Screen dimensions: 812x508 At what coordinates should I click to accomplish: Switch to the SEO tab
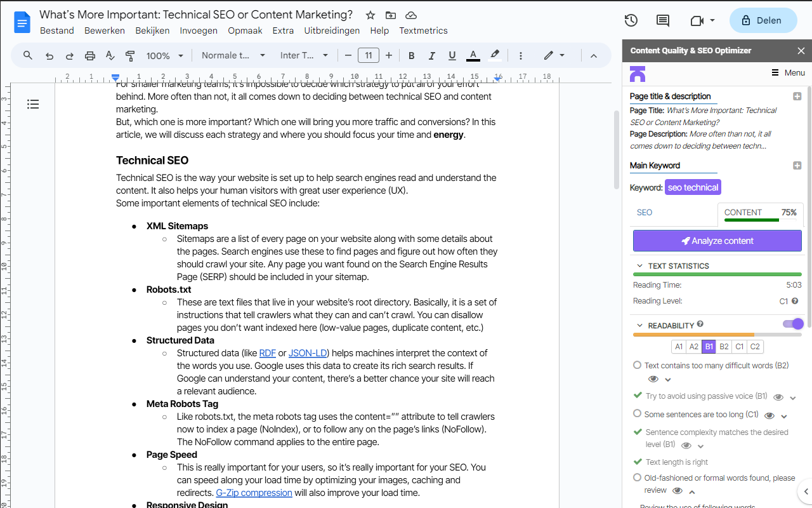pyautogui.click(x=645, y=213)
